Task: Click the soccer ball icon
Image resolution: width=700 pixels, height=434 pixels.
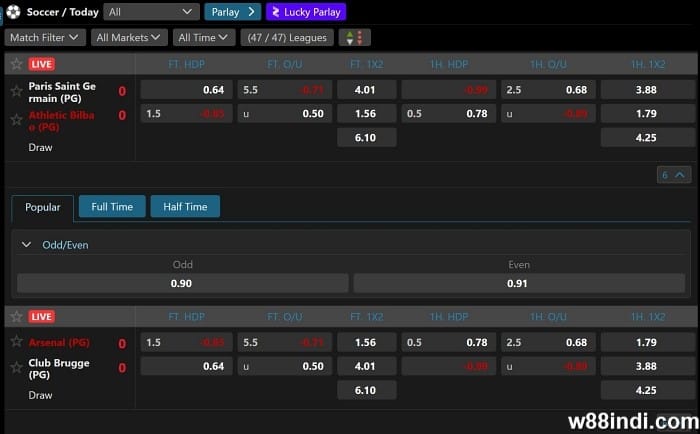Action: pyautogui.click(x=13, y=12)
